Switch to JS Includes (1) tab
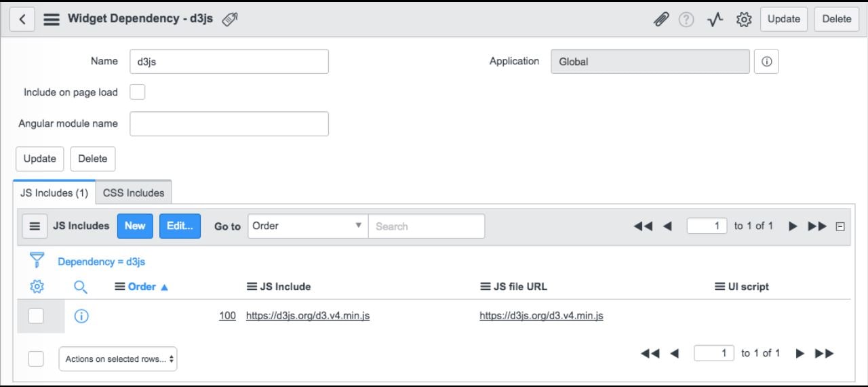The width and height of the screenshot is (868, 387). coord(54,192)
